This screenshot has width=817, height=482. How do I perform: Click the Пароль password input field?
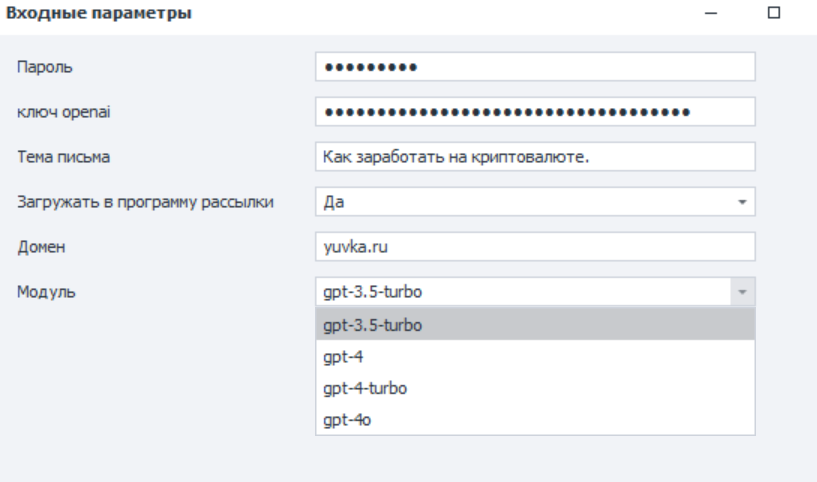(534, 67)
